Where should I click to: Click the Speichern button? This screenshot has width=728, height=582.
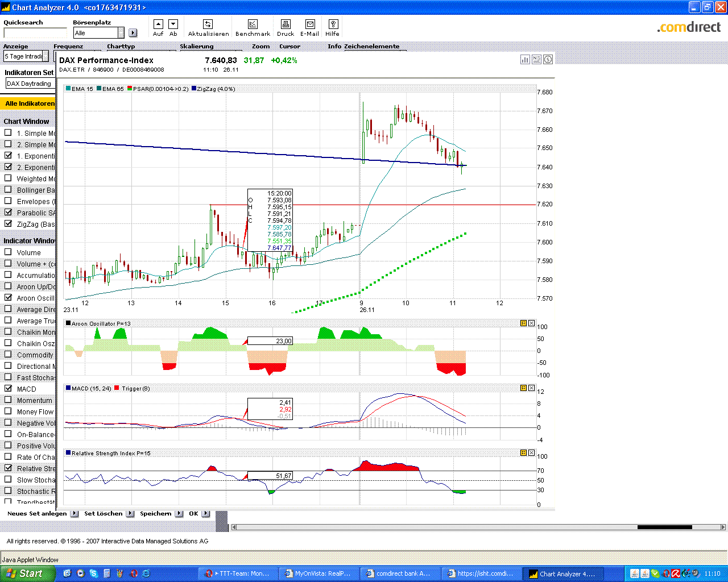click(156, 514)
